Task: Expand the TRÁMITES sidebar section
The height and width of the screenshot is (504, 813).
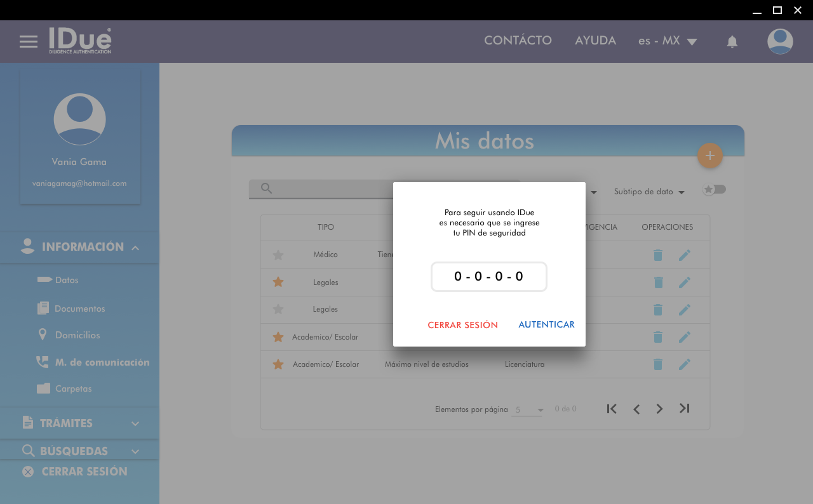Action: coord(79,423)
